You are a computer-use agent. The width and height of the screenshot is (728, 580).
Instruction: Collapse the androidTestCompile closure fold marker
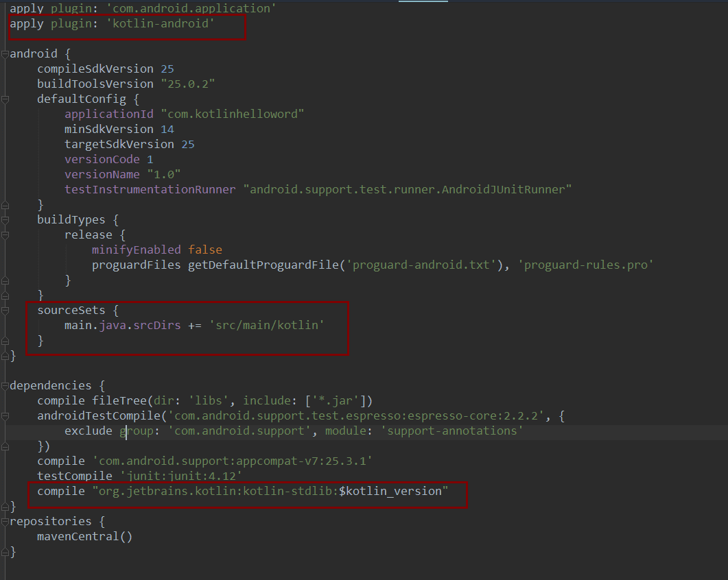point(5,416)
